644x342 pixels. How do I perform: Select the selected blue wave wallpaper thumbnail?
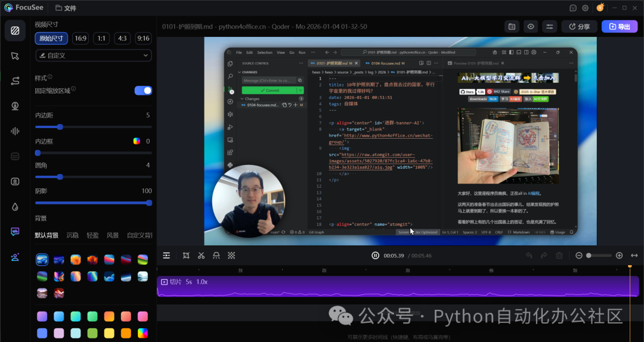coord(42,259)
